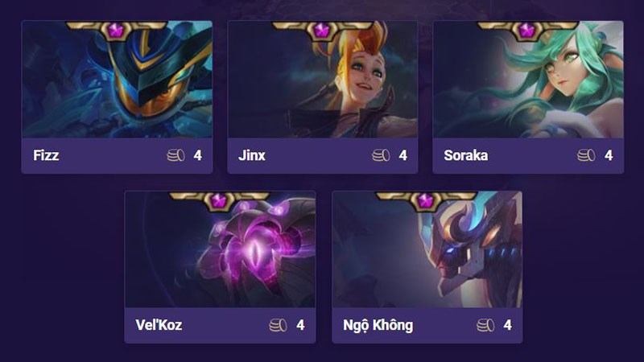
Task: Click the pink gem badge above Vel'Koz
Action: [218, 200]
